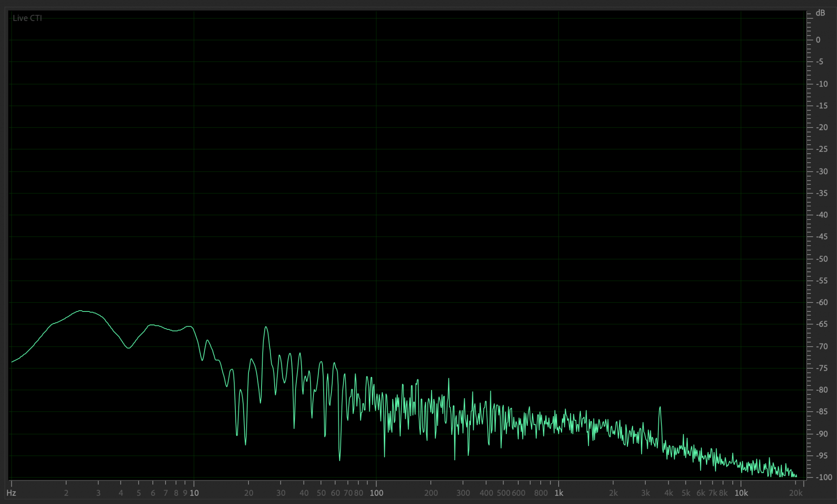The height and width of the screenshot is (504, 837).
Task: Pick the 4k frequency label
Action: pos(669,493)
